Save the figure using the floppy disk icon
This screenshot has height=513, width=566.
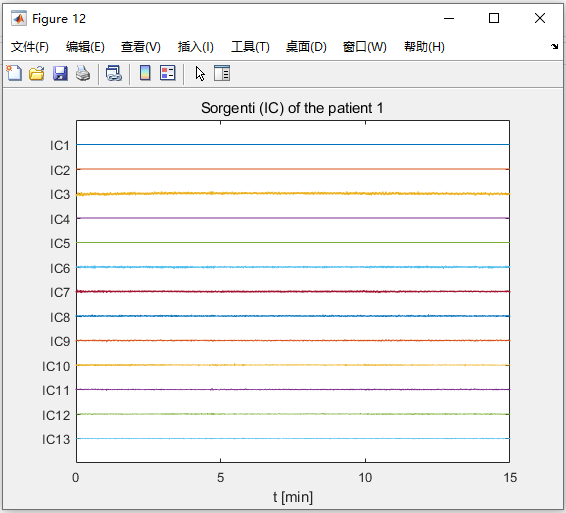point(60,73)
